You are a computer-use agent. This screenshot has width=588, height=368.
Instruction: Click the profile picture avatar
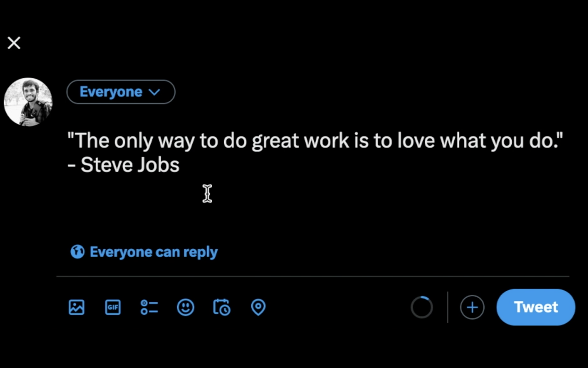tap(28, 102)
